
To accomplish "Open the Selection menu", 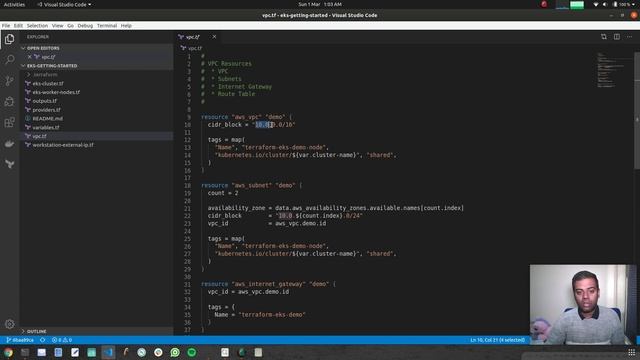I will click(37, 26).
